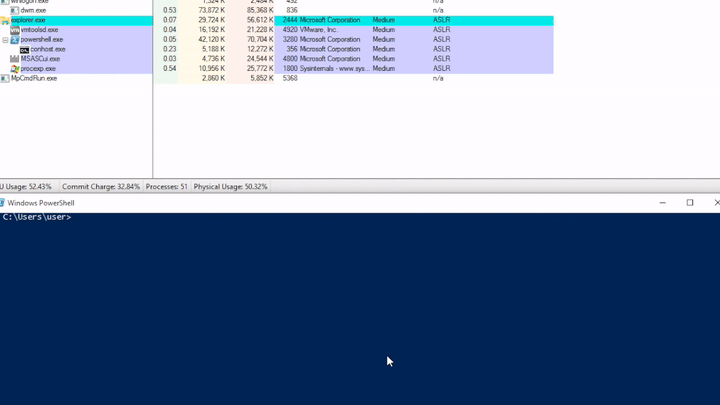Click working set 70,704 K of powershell.exe
Viewport: 720px width, 405px height.
pos(260,39)
